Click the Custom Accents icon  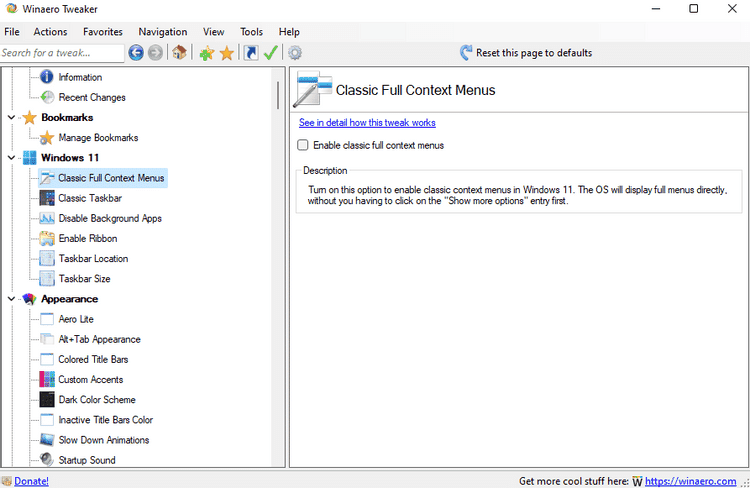point(47,379)
